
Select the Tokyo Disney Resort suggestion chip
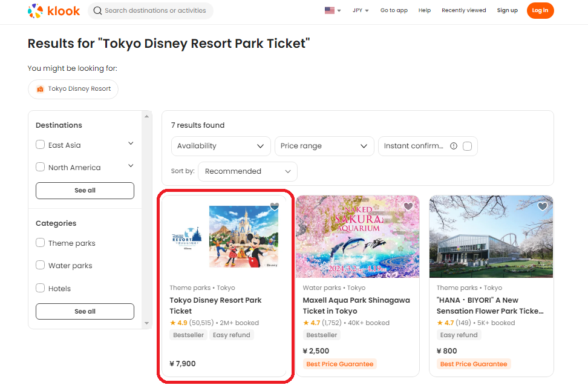coord(73,89)
